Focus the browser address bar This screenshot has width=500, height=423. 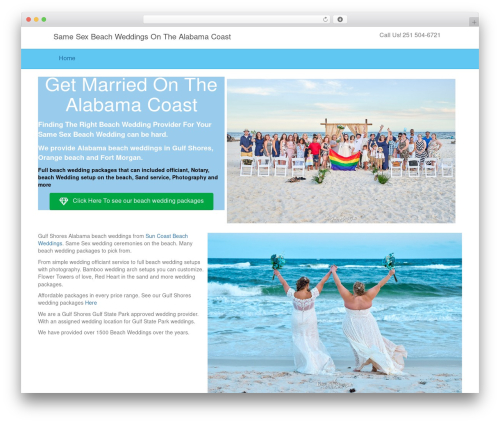236,20
